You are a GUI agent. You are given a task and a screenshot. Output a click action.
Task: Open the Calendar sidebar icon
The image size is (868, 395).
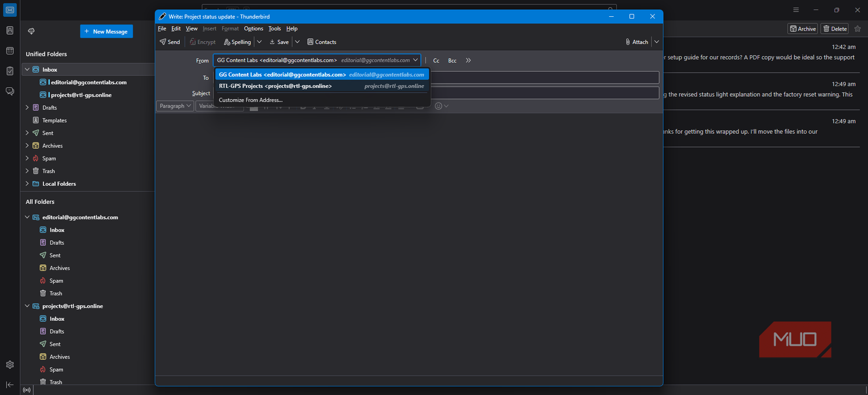(10, 50)
